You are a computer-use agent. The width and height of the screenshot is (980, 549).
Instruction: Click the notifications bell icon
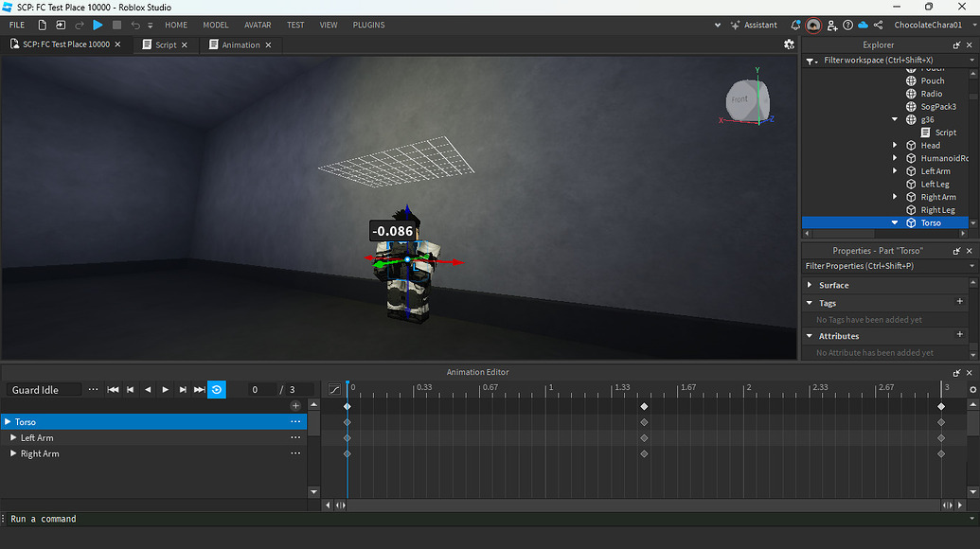(x=795, y=26)
